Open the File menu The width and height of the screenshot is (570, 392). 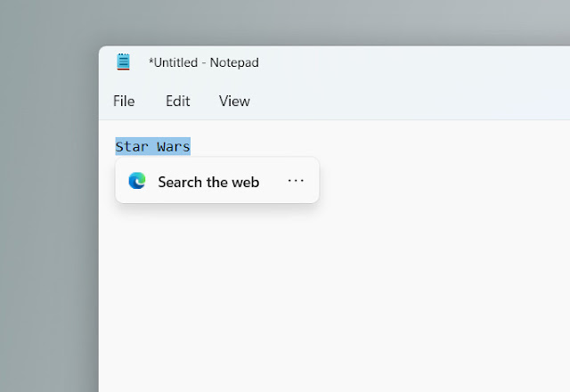(x=124, y=101)
